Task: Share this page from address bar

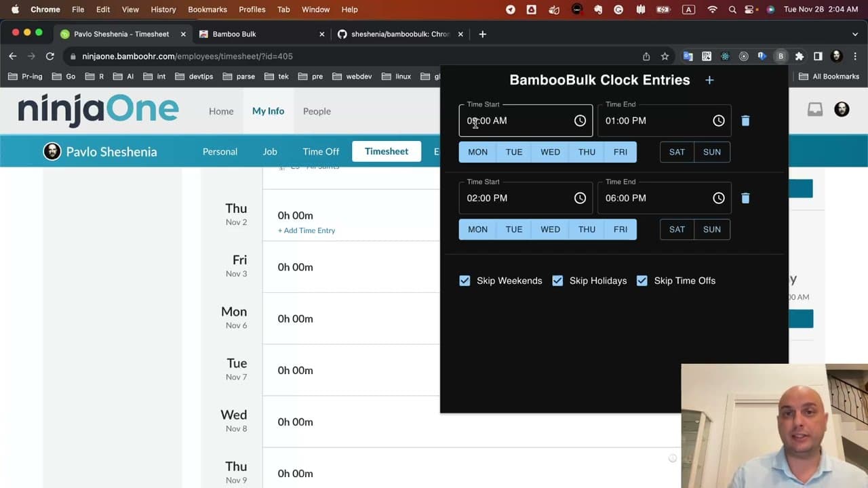Action: 646,56
